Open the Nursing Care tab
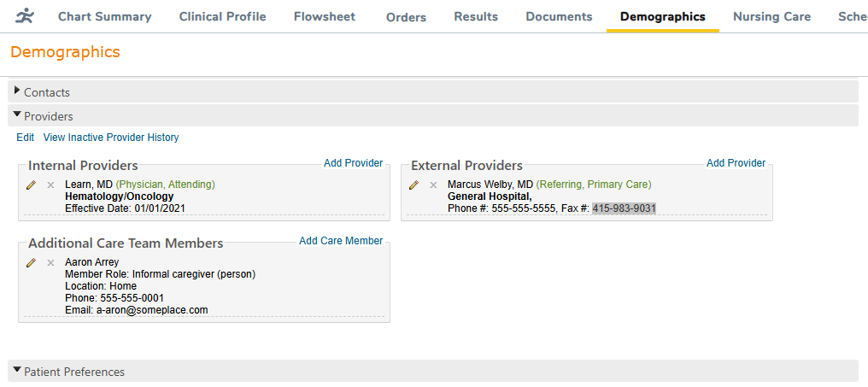This screenshot has height=387, width=868. tap(771, 17)
